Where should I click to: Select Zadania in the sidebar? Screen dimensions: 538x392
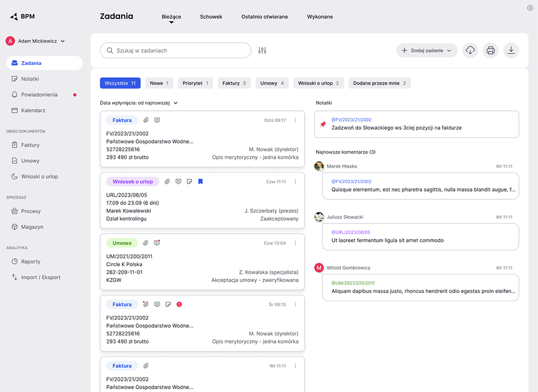tap(44, 63)
